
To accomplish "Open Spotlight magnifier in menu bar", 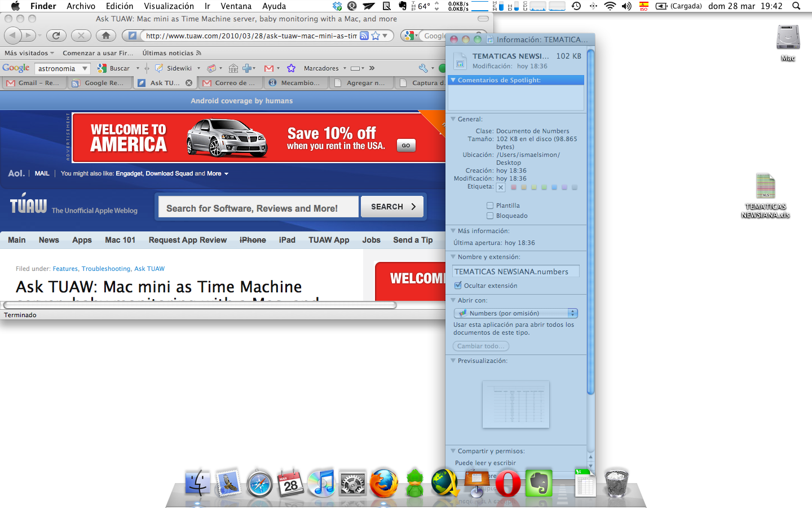I will pyautogui.click(x=796, y=6).
